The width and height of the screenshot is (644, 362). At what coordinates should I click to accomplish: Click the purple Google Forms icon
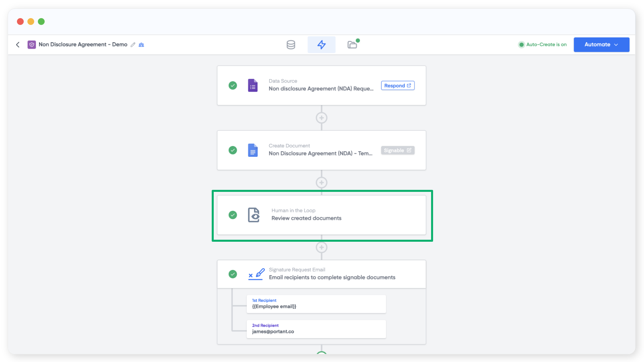253,85
